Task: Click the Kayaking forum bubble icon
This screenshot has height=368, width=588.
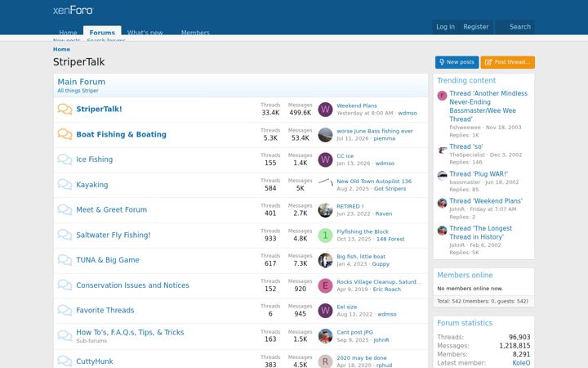Action: (65, 185)
